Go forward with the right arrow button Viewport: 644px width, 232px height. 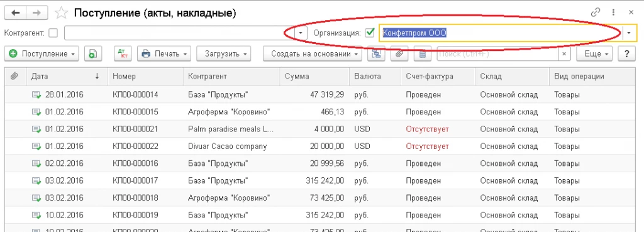click(37, 13)
